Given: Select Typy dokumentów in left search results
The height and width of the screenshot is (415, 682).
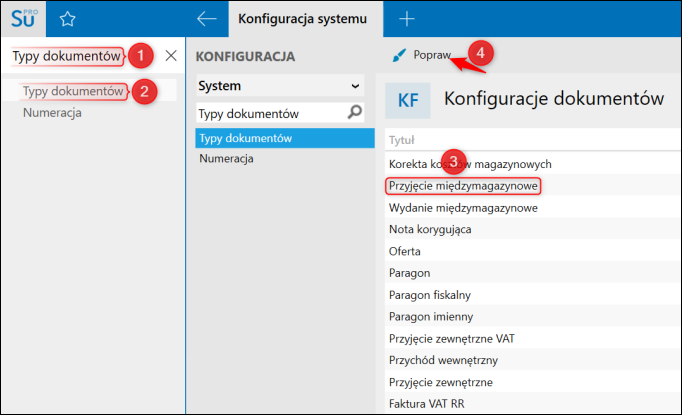Looking at the screenshot, I should click(73, 91).
